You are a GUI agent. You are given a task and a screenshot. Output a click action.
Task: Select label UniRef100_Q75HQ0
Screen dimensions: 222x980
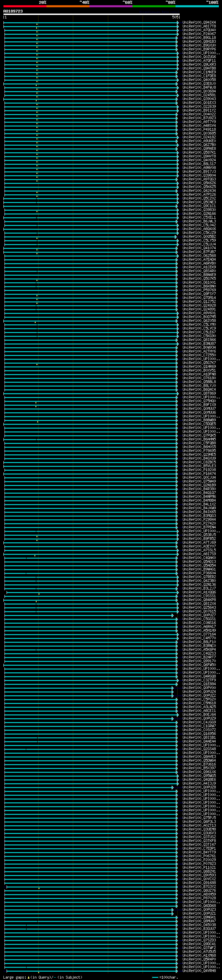pos(199,401)
